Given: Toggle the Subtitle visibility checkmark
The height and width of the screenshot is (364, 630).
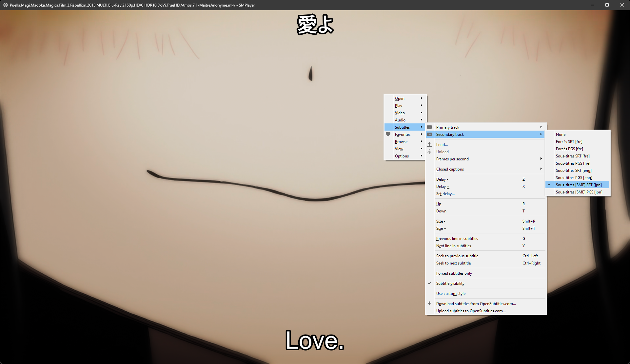Looking at the screenshot, I should point(429,283).
